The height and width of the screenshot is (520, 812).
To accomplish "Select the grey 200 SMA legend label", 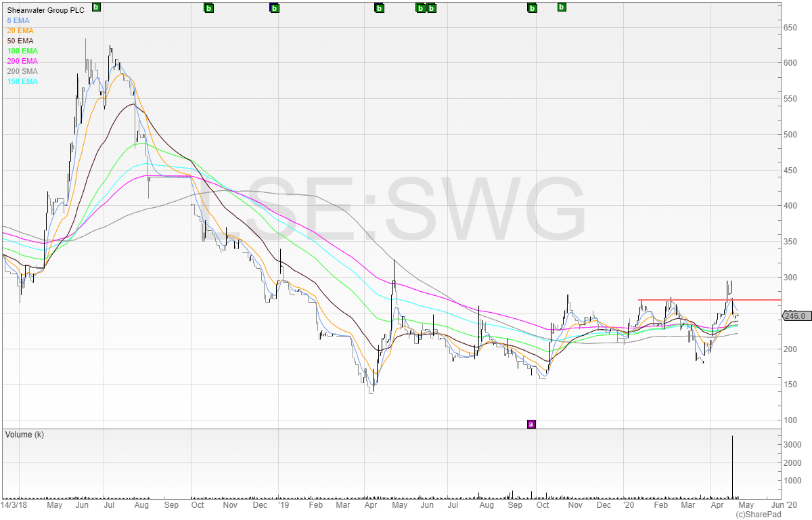I will pyautogui.click(x=22, y=71).
